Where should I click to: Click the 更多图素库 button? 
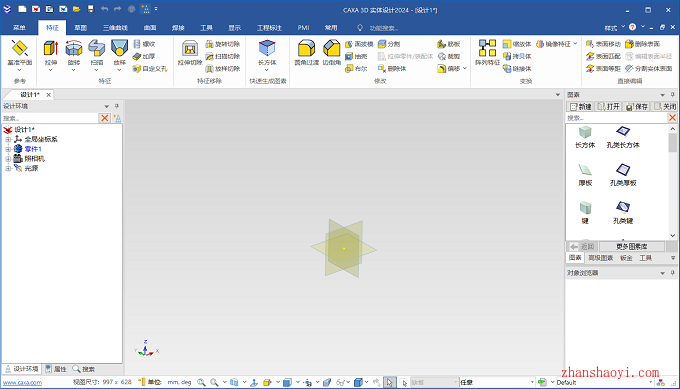click(x=631, y=246)
